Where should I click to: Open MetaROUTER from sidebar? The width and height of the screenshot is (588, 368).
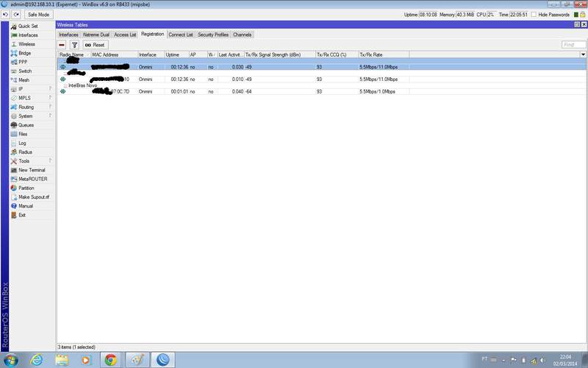click(32, 179)
